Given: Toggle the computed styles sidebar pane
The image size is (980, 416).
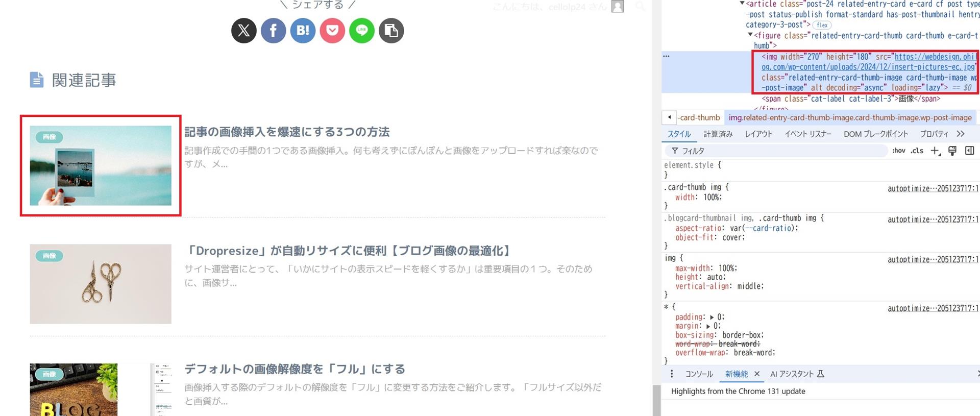Looking at the screenshot, I should 970,151.
